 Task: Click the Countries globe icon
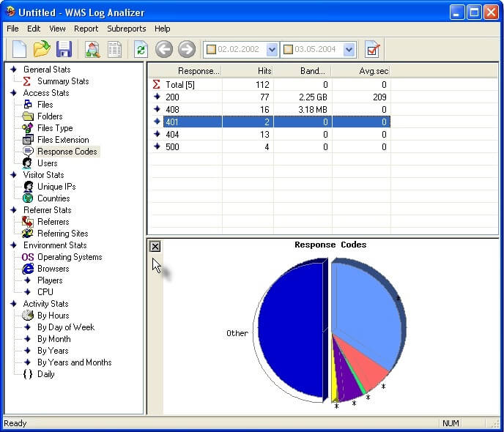pyautogui.click(x=29, y=198)
